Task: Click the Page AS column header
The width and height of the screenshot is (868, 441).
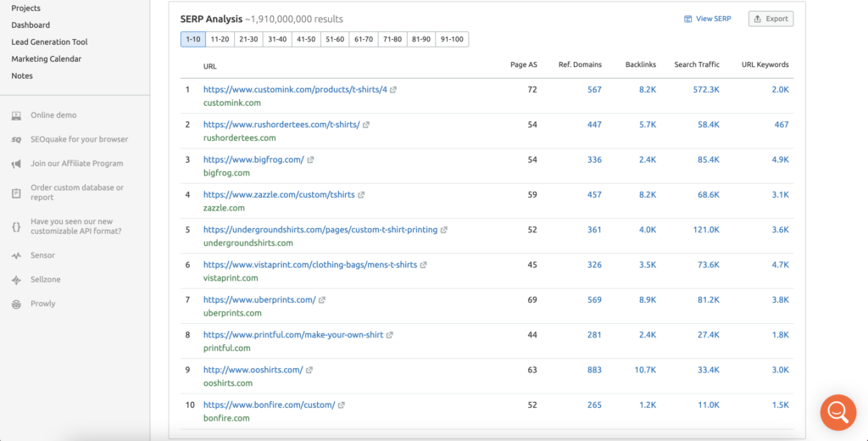Action: 524,64
